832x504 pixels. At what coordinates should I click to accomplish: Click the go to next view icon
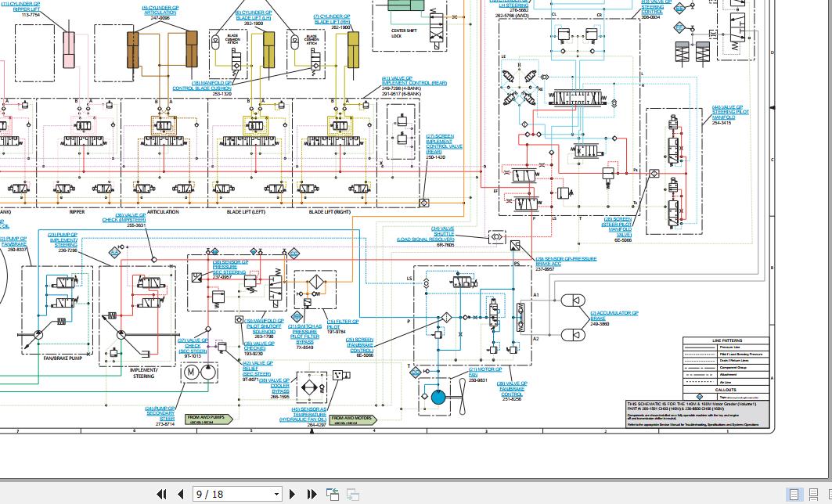pos(353,494)
